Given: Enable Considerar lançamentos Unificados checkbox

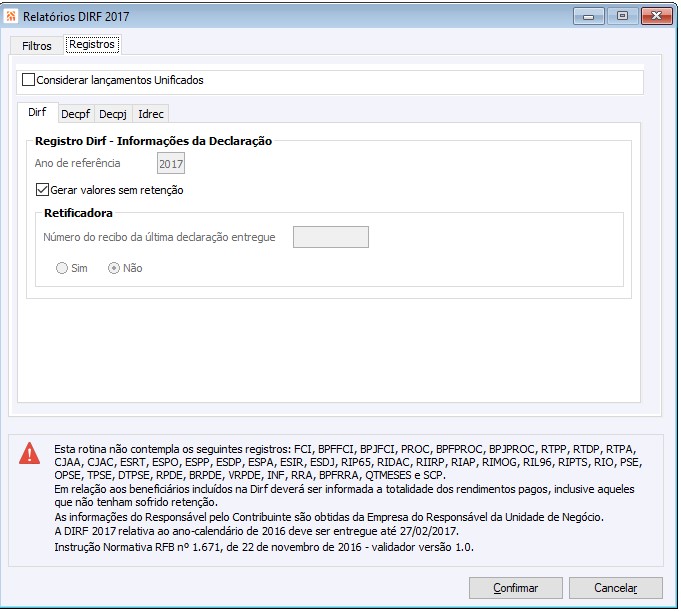Looking at the screenshot, I should [x=29, y=80].
